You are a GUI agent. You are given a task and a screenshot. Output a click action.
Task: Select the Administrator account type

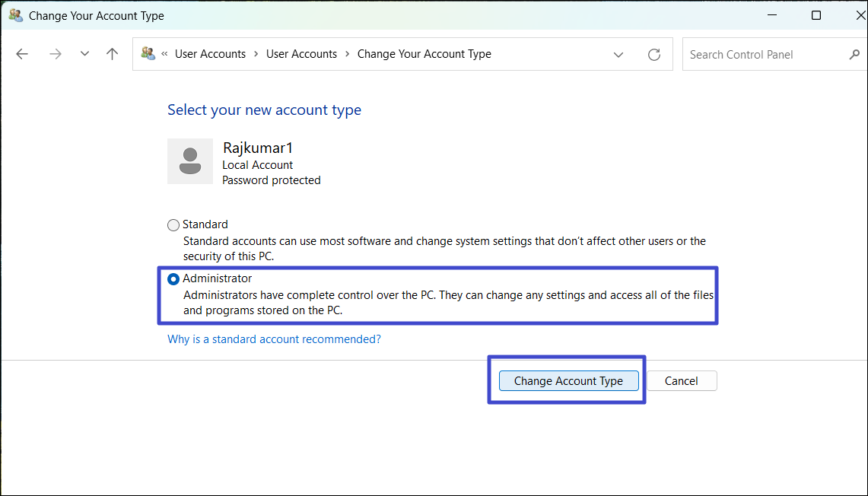(173, 279)
